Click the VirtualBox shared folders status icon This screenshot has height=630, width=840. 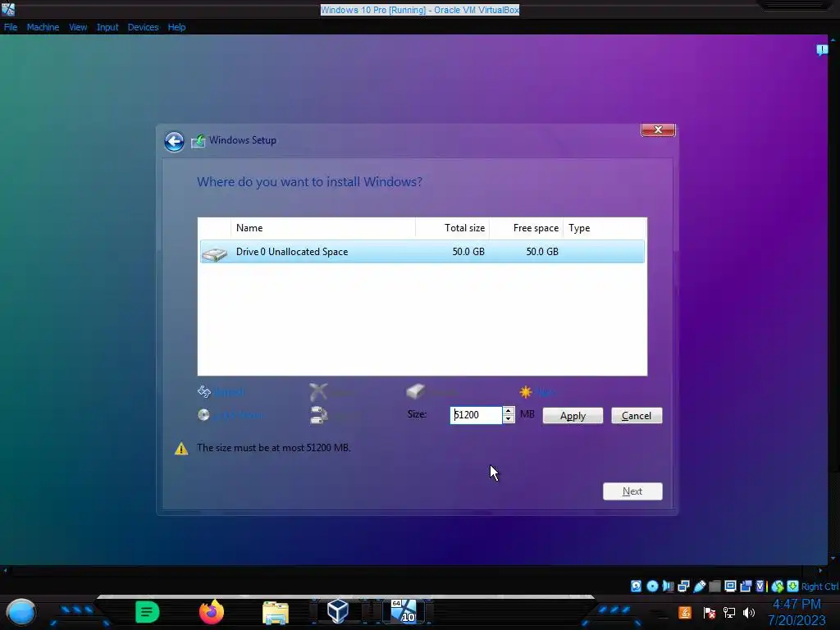(714, 586)
